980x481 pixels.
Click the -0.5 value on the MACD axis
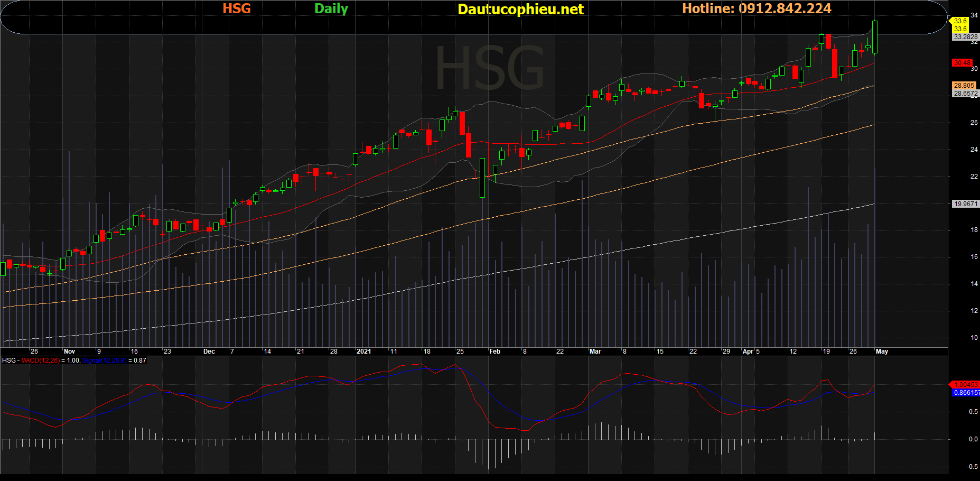point(972,467)
